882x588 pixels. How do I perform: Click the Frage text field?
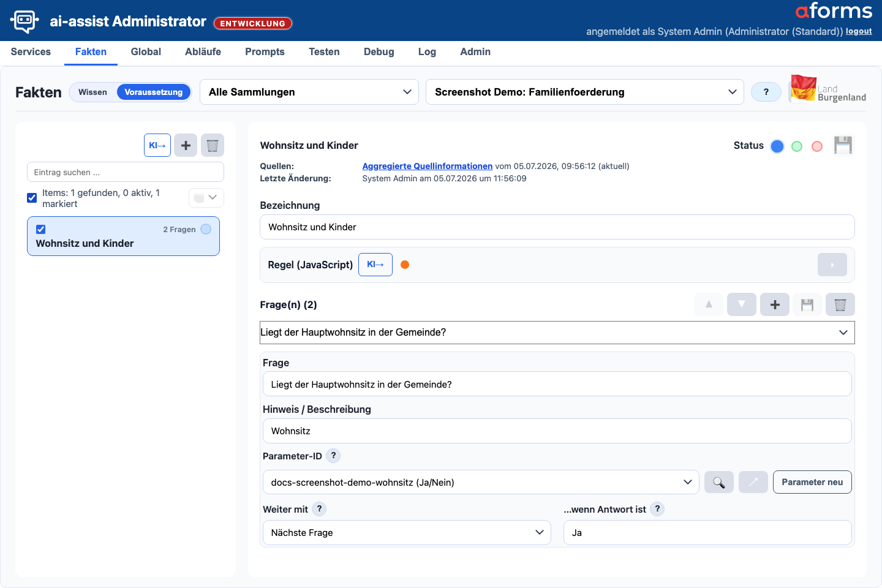coord(557,384)
